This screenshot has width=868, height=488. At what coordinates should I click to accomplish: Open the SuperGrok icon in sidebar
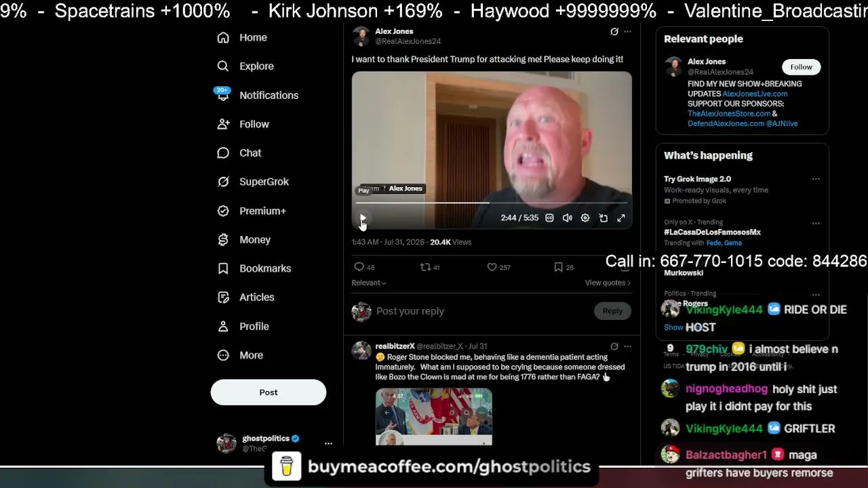click(x=223, y=182)
